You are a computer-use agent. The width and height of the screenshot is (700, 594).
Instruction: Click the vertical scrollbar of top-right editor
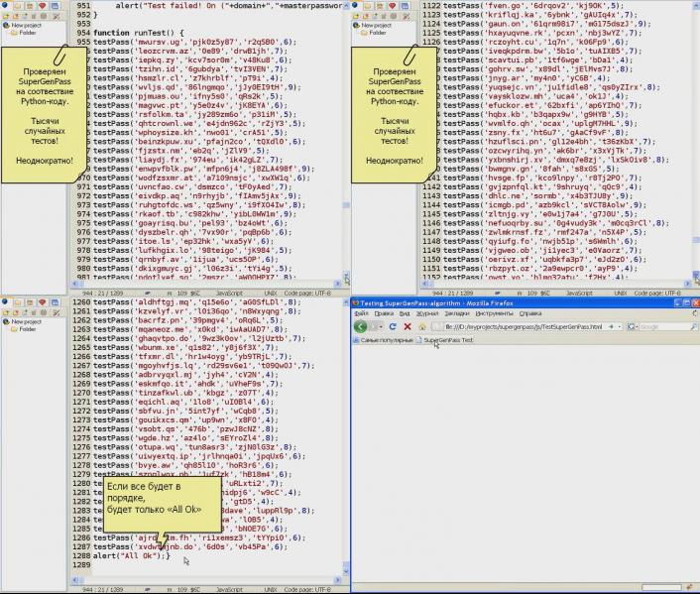696,143
